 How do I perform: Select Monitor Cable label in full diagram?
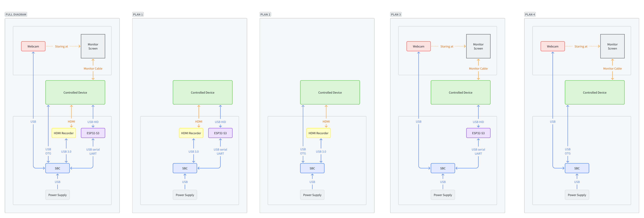[x=93, y=69]
